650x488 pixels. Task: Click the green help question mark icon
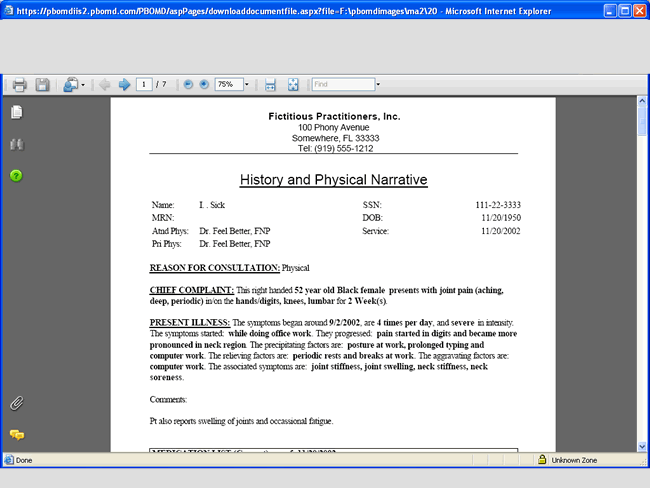[x=16, y=176]
